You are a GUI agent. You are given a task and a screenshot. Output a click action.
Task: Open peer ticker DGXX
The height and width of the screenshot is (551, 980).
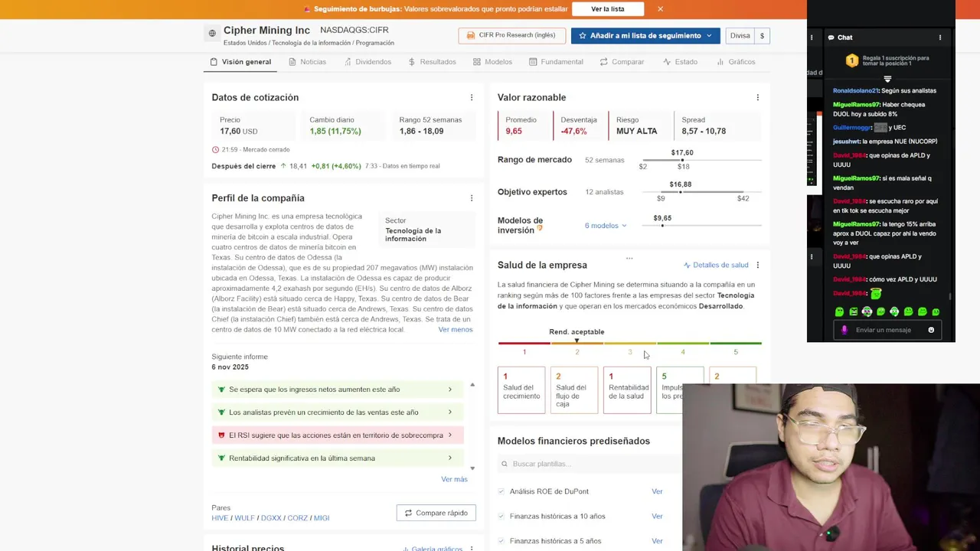[271, 518]
